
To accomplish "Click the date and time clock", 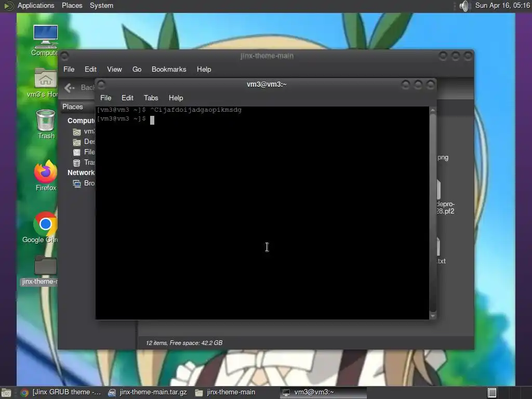I will (x=502, y=5).
